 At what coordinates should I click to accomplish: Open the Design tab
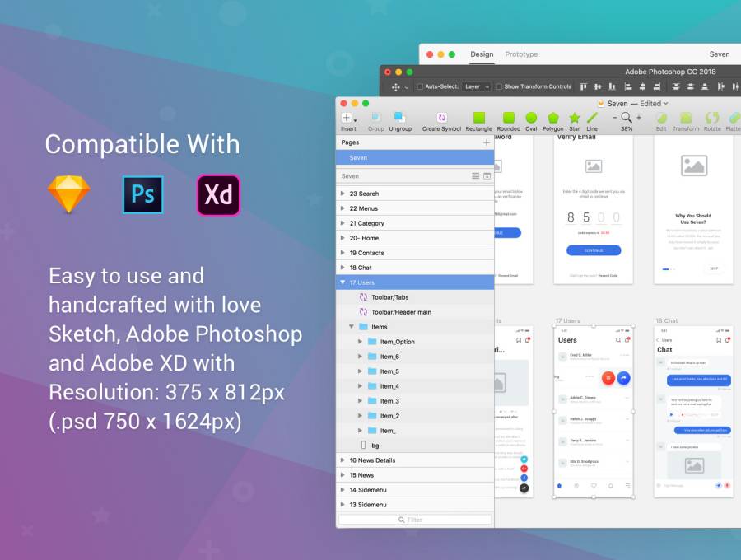482,54
